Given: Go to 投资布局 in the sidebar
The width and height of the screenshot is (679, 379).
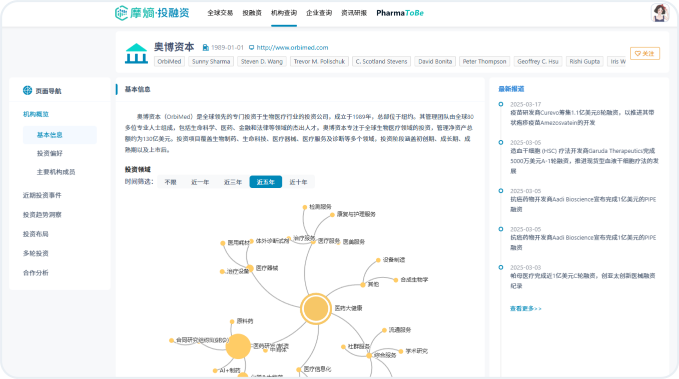Looking at the screenshot, I should pyautogui.click(x=36, y=234).
